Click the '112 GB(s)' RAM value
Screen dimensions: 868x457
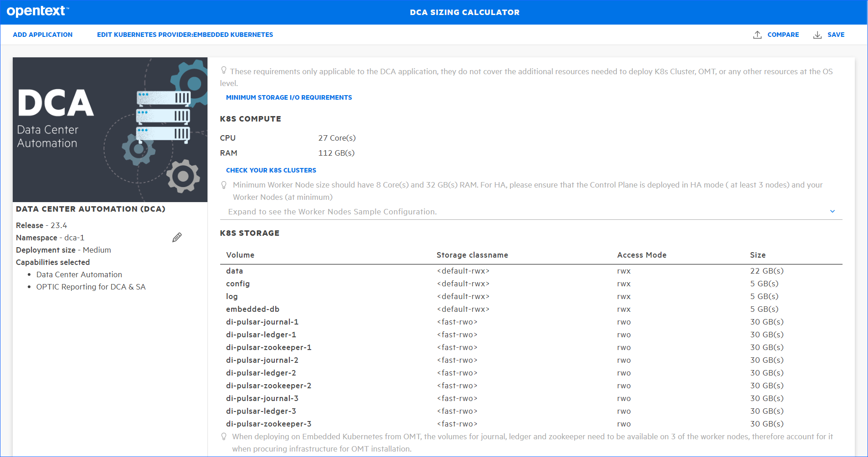(337, 153)
